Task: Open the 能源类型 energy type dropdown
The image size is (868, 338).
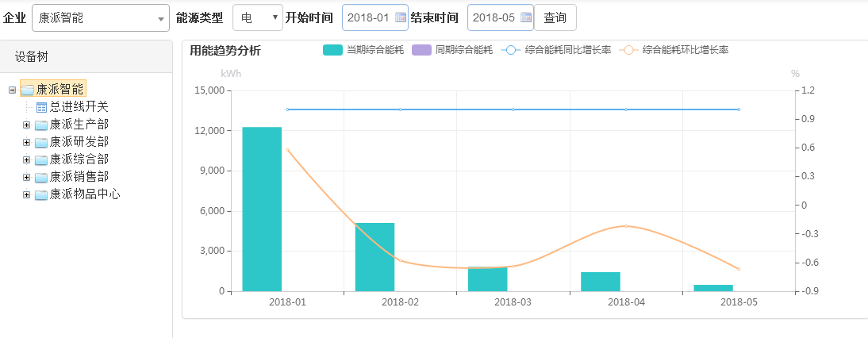Action: coord(257,17)
